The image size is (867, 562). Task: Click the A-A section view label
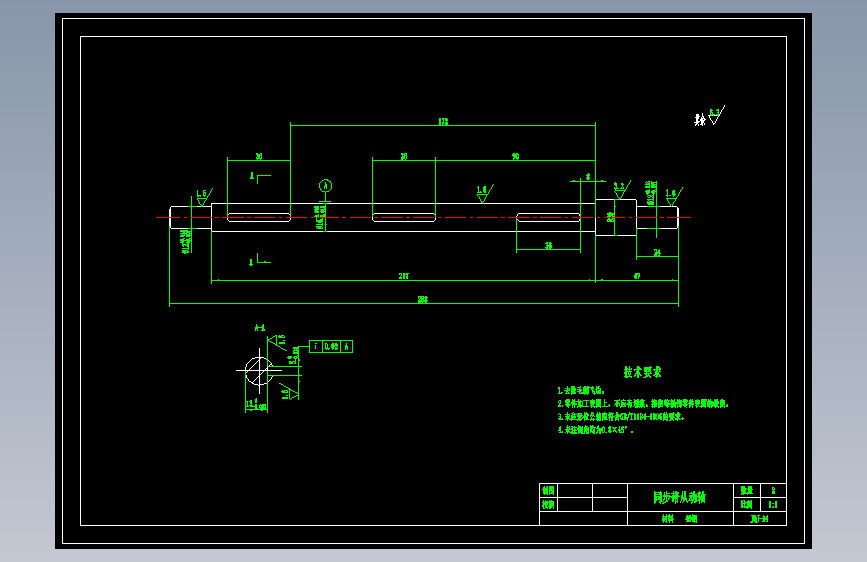(260, 328)
